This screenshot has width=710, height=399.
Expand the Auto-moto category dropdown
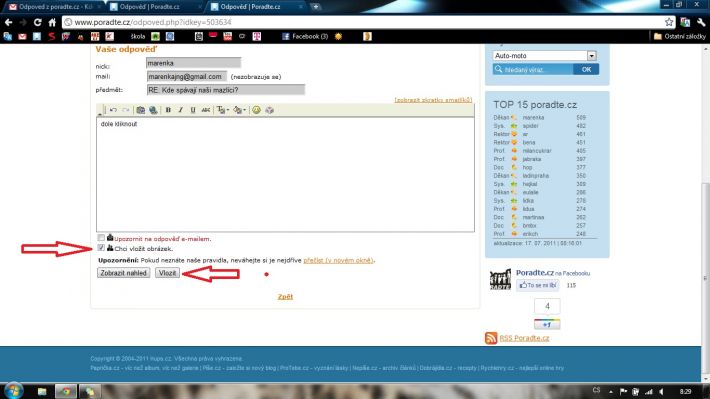[x=591, y=56]
